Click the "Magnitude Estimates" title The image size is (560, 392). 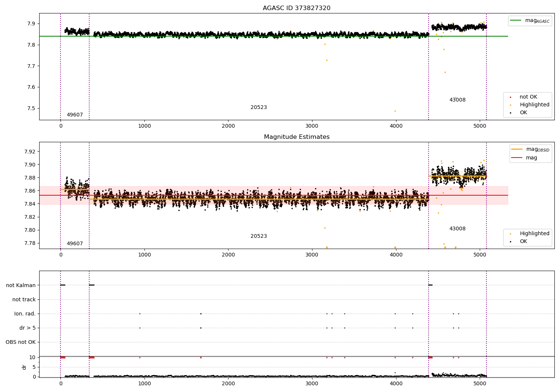296,137
